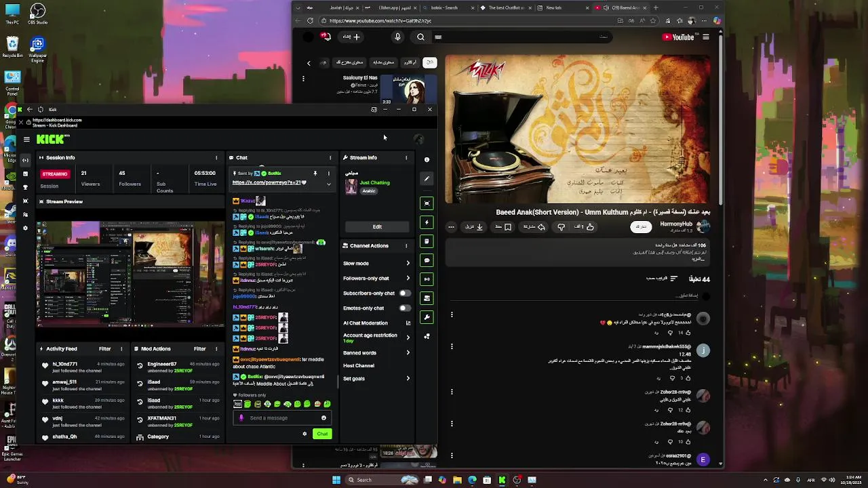The image size is (868, 488).
Task: Open the analytics chart icon in Kick's left sidebar
Action: pos(26,174)
